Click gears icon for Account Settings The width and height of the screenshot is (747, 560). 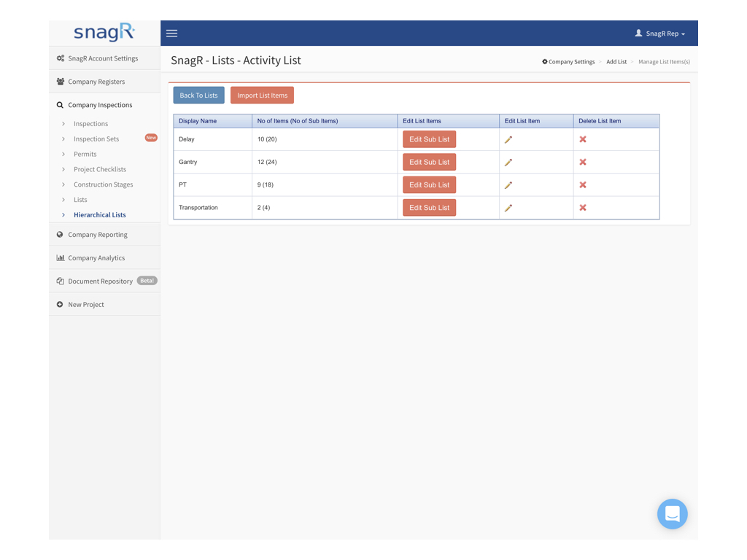tap(60, 58)
